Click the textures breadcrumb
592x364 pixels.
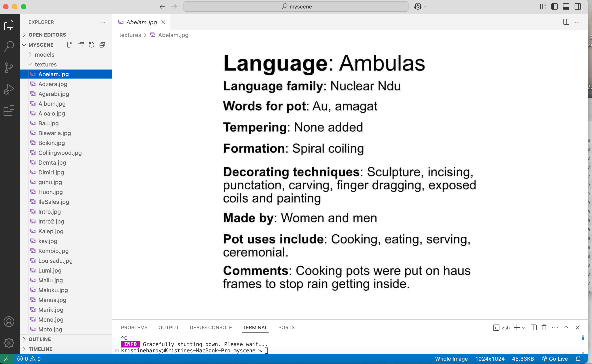pos(130,35)
